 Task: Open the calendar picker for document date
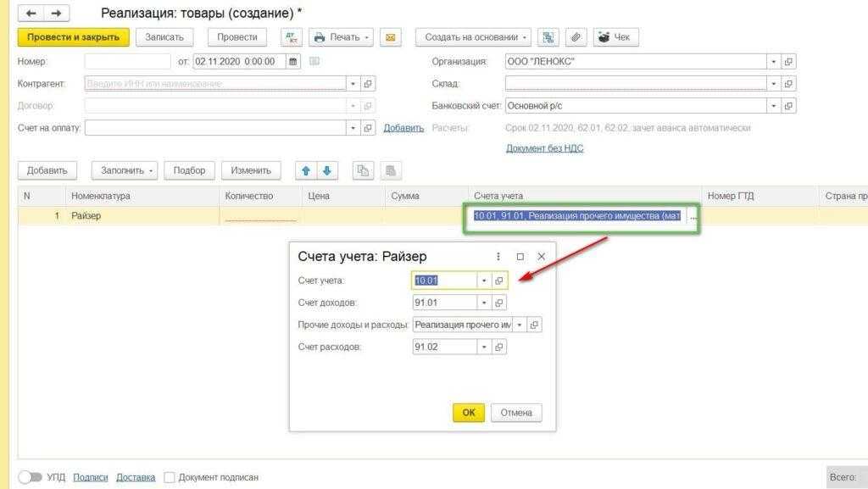point(293,62)
